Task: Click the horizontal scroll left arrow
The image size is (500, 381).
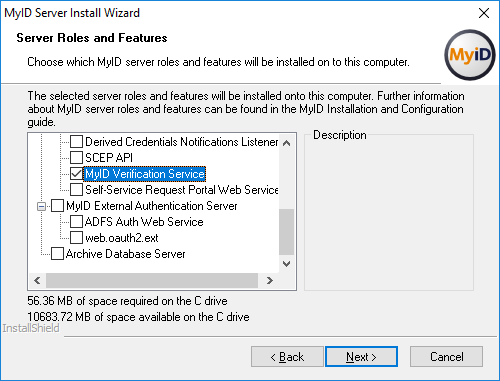Action: point(37,281)
